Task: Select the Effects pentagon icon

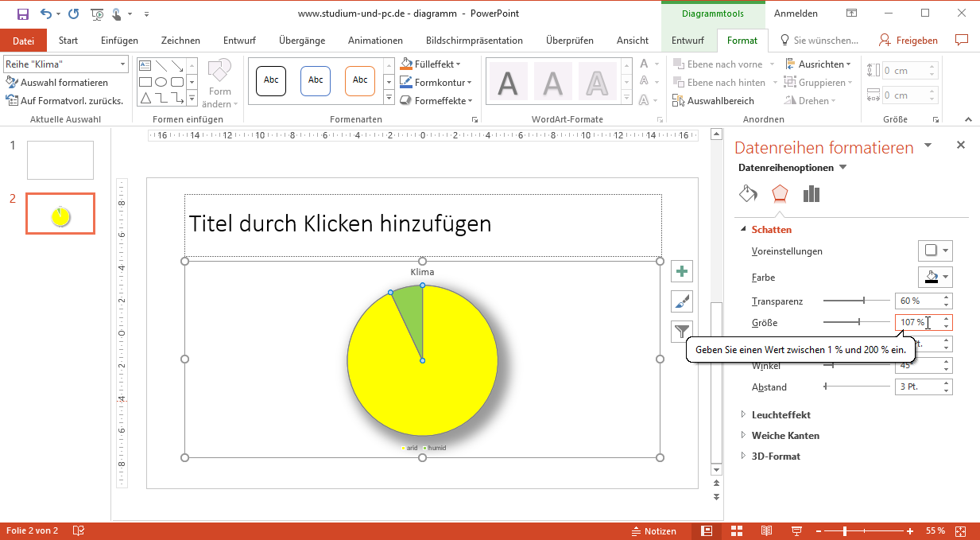Action: (x=780, y=194)
